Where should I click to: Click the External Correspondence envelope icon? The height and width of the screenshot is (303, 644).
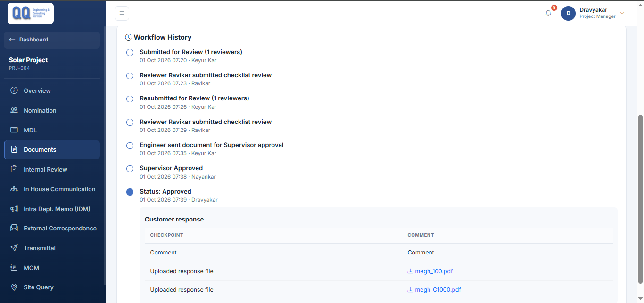click(14, 228)
